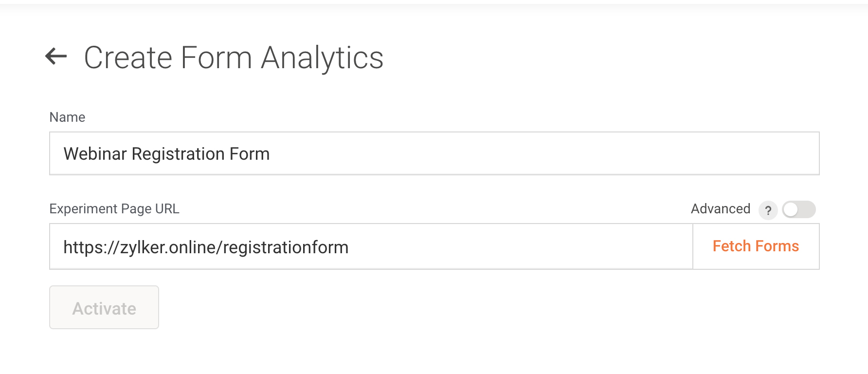This screenshot has height=374, width=868.
Task: Click the Fetch Forms button
Action: 756,246
